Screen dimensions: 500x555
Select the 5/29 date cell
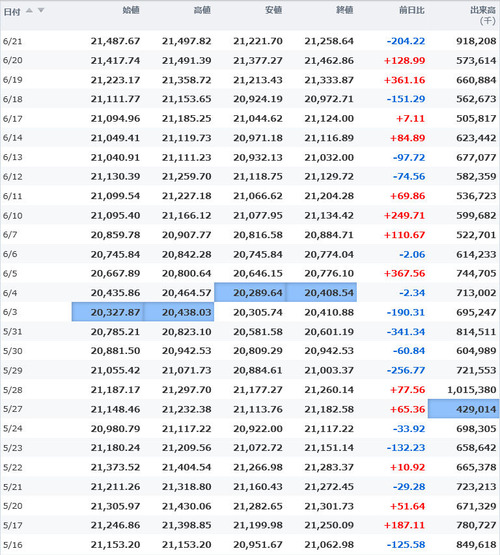point(12,371)
